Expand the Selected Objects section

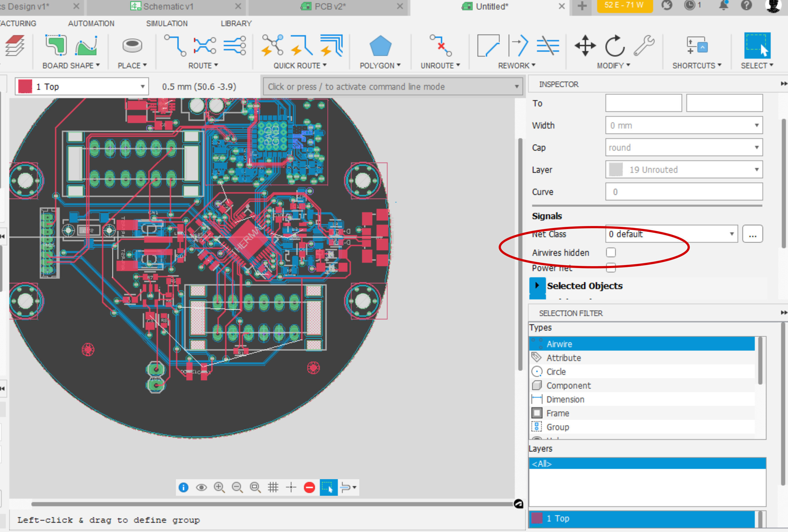(538, 286)
